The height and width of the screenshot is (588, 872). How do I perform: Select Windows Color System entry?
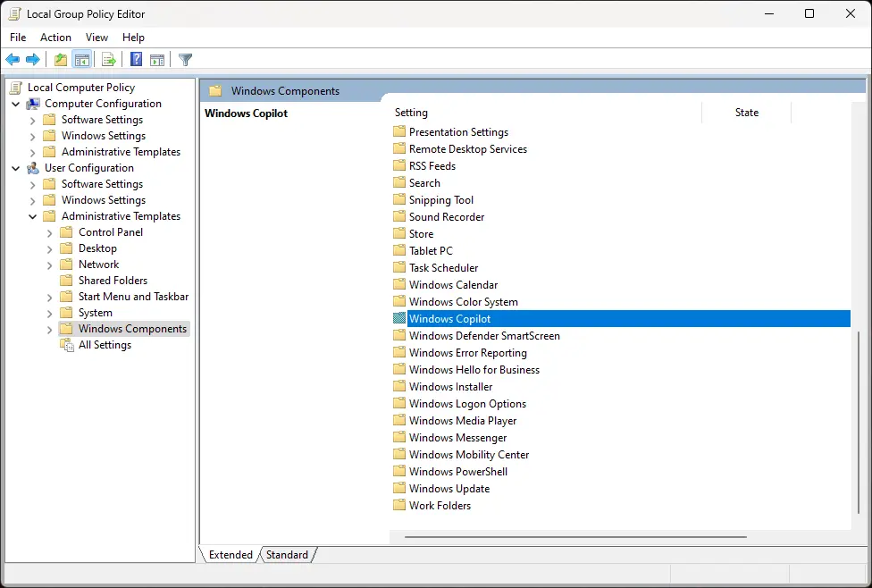(463, 301)
